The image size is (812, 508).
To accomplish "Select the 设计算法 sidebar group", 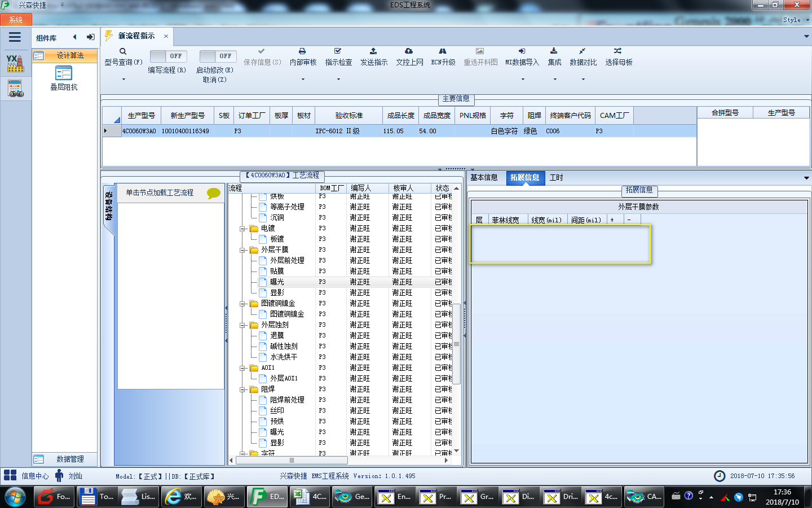I will pyautogui.click(x=64, y=55).
